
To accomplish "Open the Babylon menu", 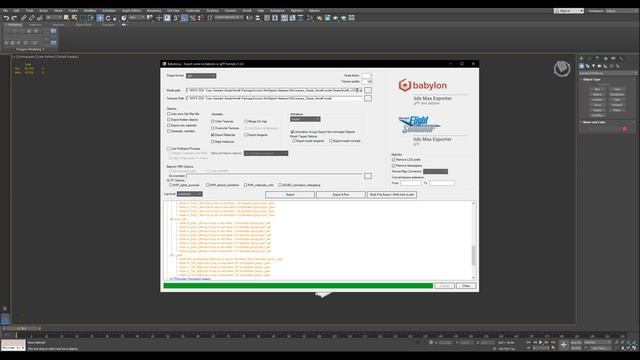I will coord(314,11).
